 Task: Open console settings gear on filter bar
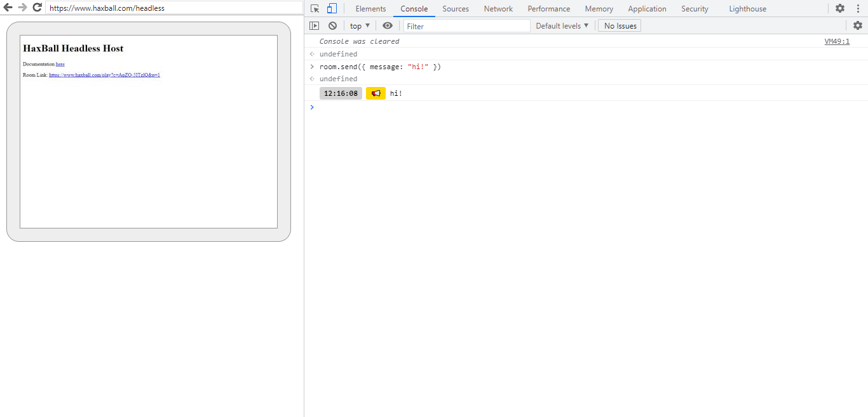[858, 25]
